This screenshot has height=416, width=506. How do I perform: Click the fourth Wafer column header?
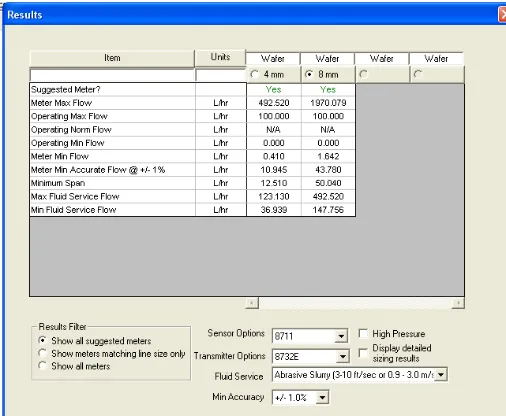436,59
